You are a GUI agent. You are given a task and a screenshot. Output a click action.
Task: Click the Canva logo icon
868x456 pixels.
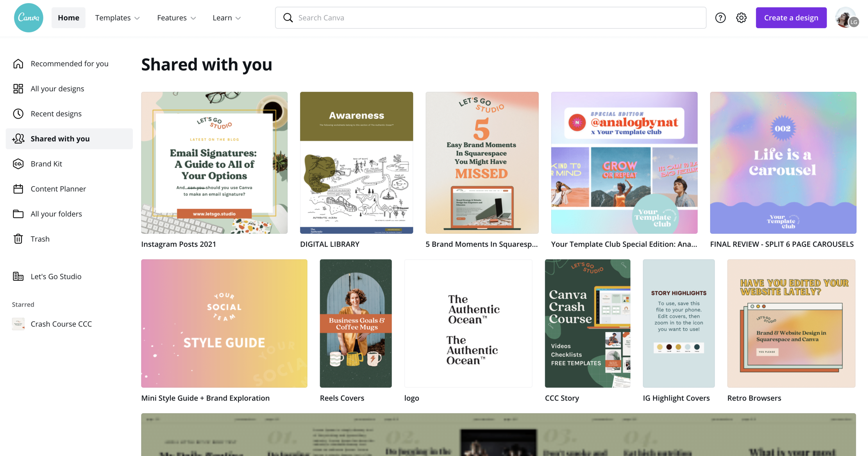click(x=28, y=18)
